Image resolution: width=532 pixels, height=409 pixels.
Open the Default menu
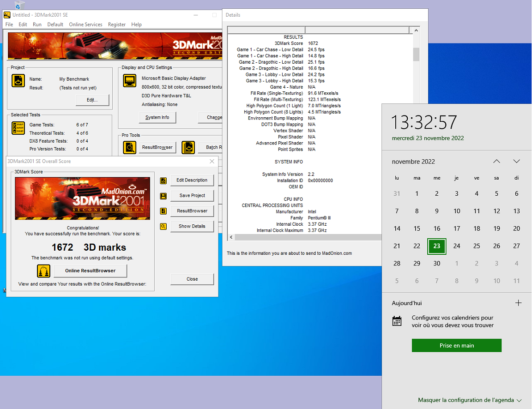click(55, 24)
